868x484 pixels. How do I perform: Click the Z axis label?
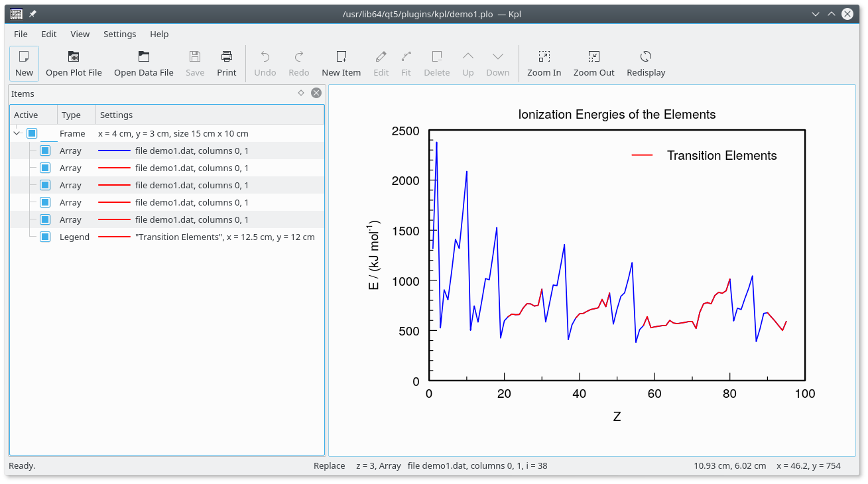click(x=617, y=416)
